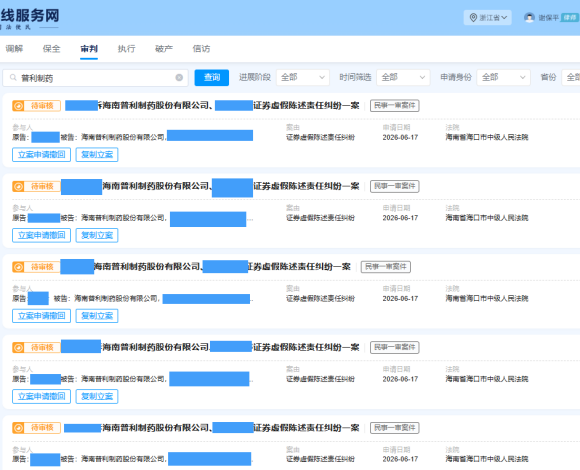Click the second case's 申请日期 date value
This screenshot has height=470, width=580.
(x=400, y=218)
